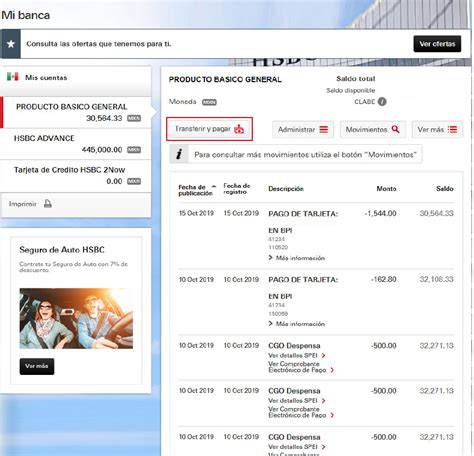Click the Imprimir printer icon
Viewport: 474px width, 456px height.
[x=48, y=204]
